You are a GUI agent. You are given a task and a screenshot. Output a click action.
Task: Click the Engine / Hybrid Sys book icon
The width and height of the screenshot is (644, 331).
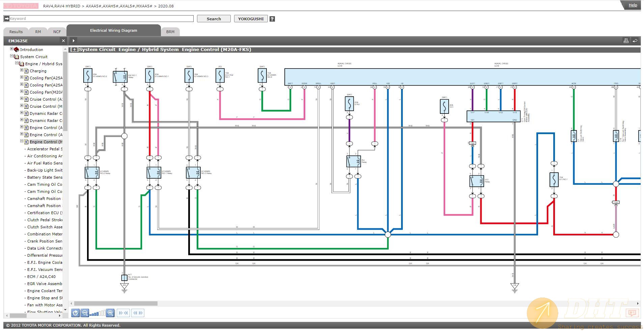(21, 64)
